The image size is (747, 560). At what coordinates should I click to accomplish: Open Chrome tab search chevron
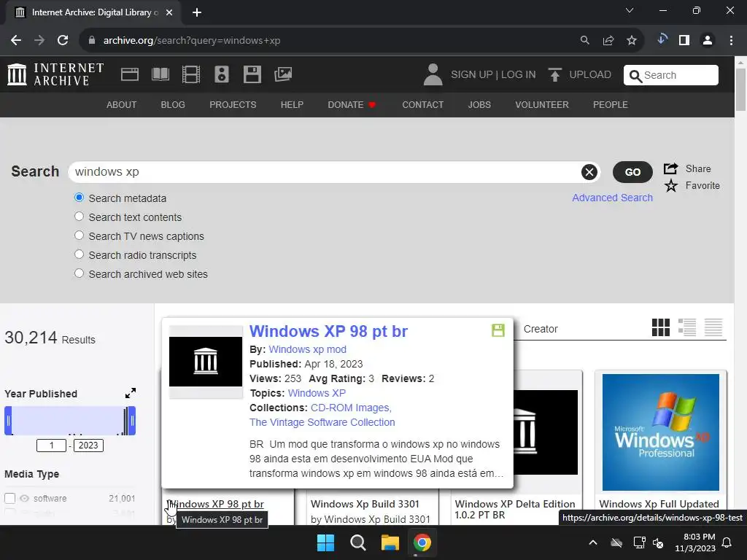[630, 10]
